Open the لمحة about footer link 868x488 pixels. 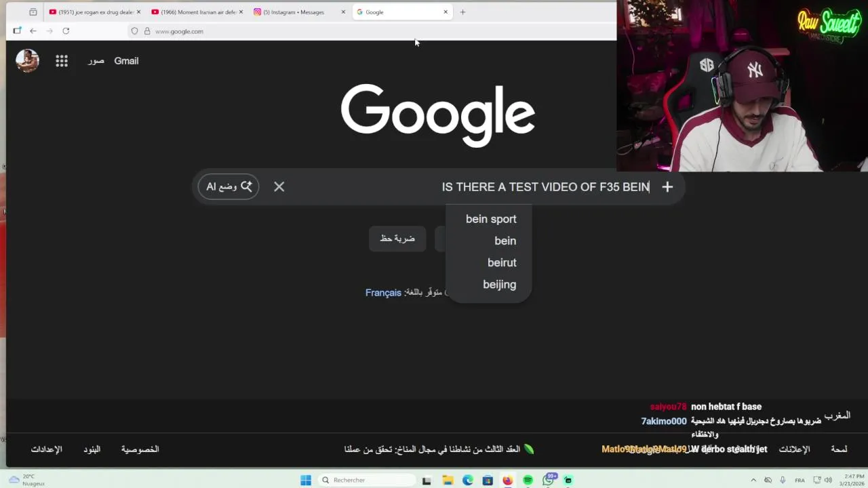[839, 449]
